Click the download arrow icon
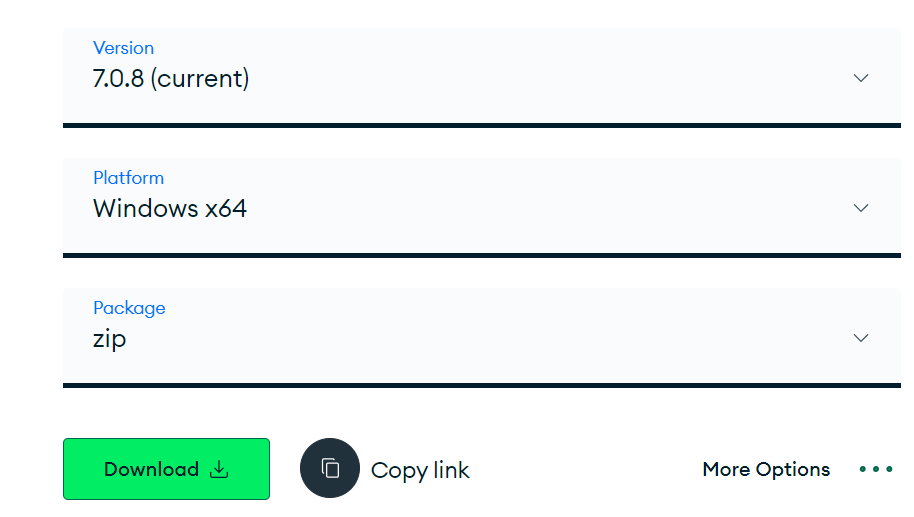914x517 pixels. coord(219,469)
